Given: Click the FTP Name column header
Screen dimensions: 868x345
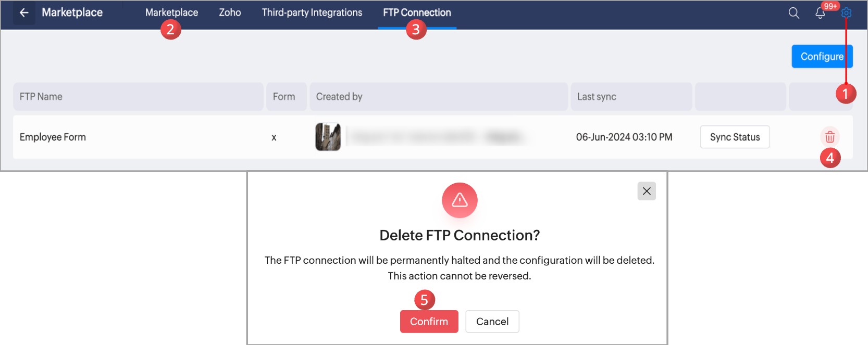Looking at the screenshot, I should coord(41,97).
